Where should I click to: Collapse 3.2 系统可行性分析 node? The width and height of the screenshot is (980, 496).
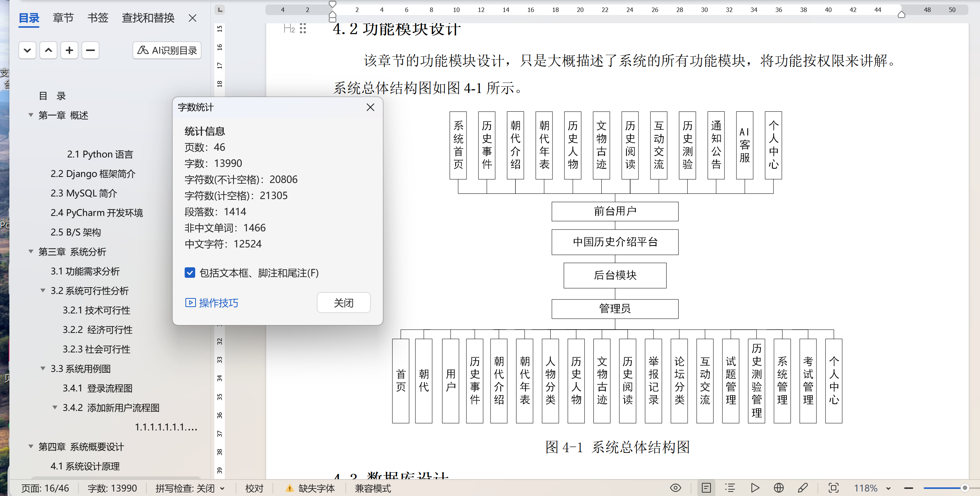[43, 291]
